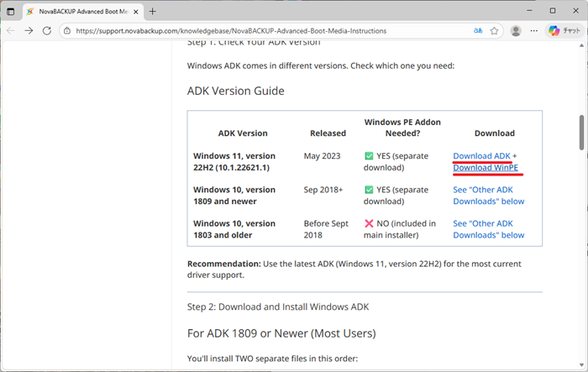Click the user profile avatar
The height and width of the screenshot is (372, 588).
click(x=516, y=30)
